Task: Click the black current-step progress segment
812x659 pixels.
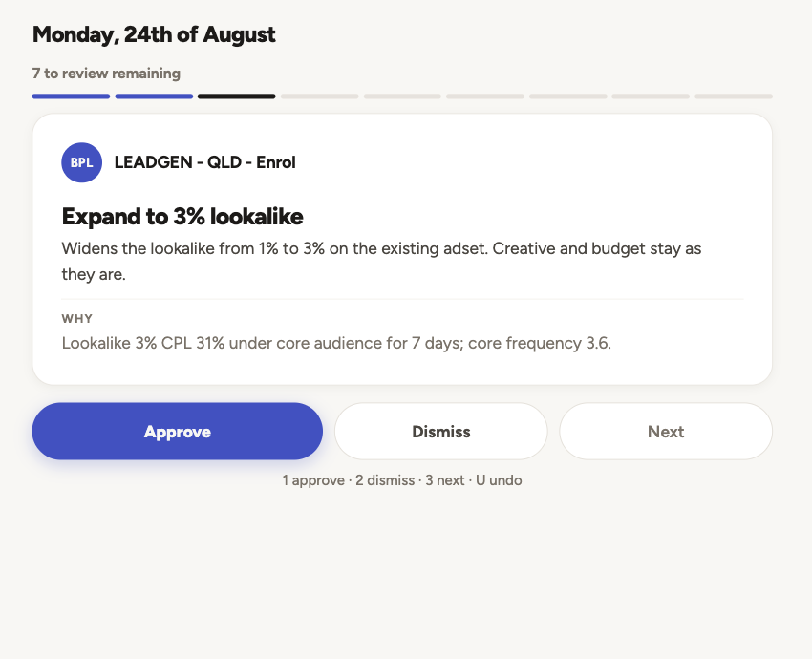Action: (x=237, y=96)
